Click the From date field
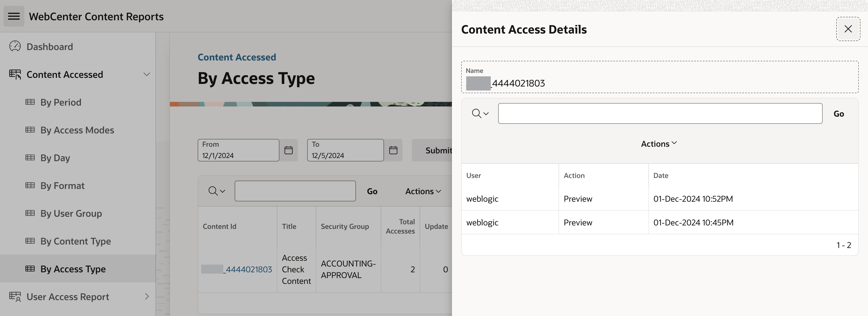The width and height of the screenshot is (868, 316). (238, 150)
